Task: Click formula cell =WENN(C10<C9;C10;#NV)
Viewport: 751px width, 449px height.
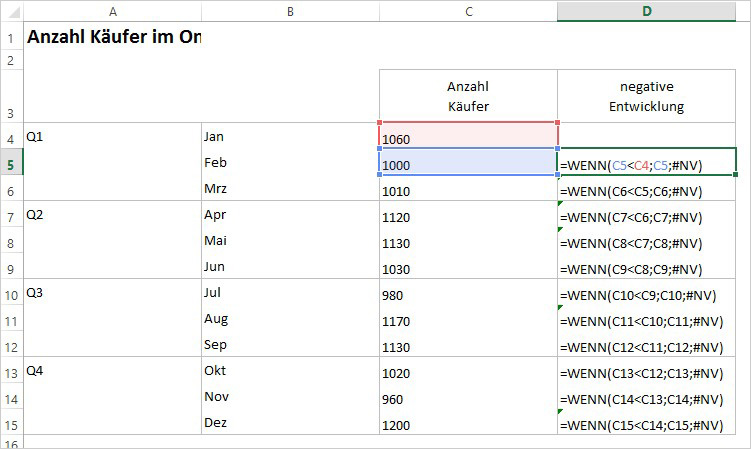Action: click(x=647, y=292)
